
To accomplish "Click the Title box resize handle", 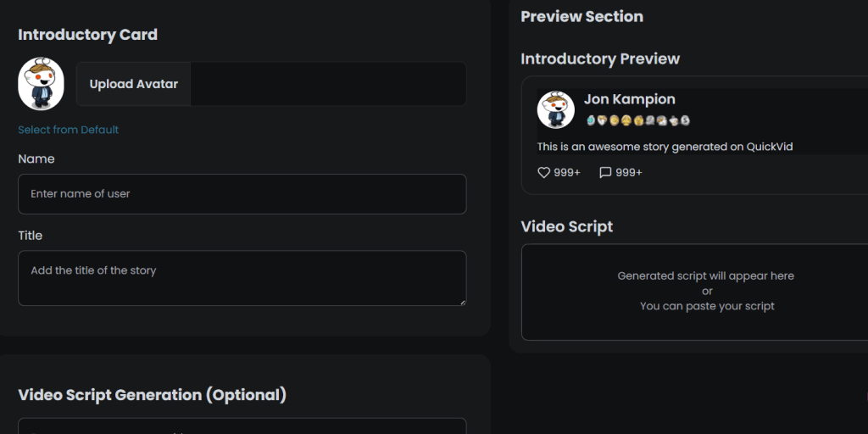I will click(x=461, y=301).
